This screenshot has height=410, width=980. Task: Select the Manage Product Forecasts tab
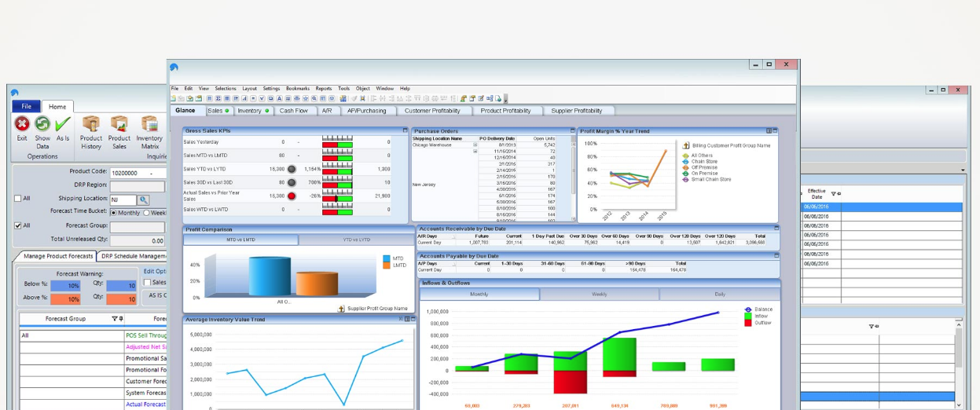tap(55, 256)
